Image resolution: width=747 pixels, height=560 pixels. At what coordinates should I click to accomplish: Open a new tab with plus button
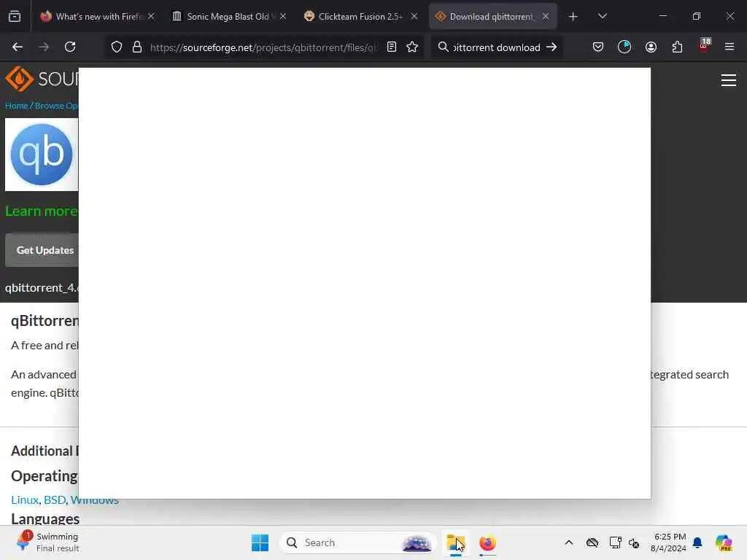(x=573, y=17)
